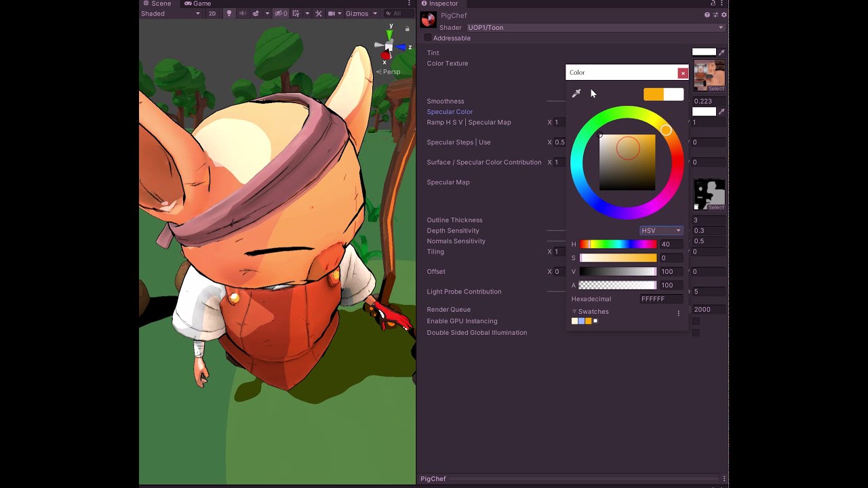
Task: Click the Hexadecimal field FFFFFF
Action: (x=662, y=299)
